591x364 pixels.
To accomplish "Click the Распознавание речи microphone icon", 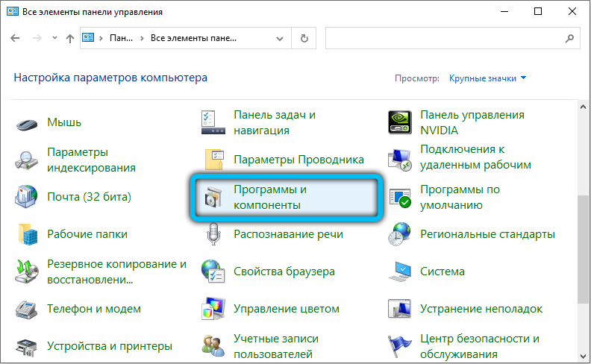I will coord(214,234).
